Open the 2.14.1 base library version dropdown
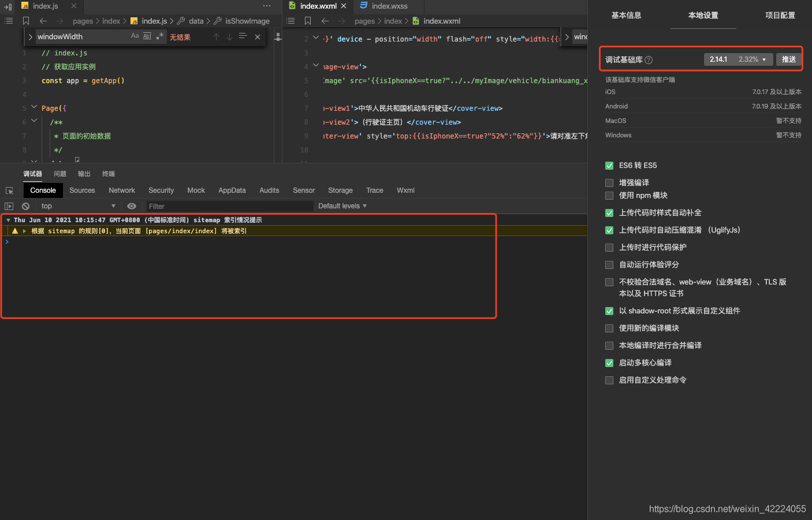 [x=738, y=59]
